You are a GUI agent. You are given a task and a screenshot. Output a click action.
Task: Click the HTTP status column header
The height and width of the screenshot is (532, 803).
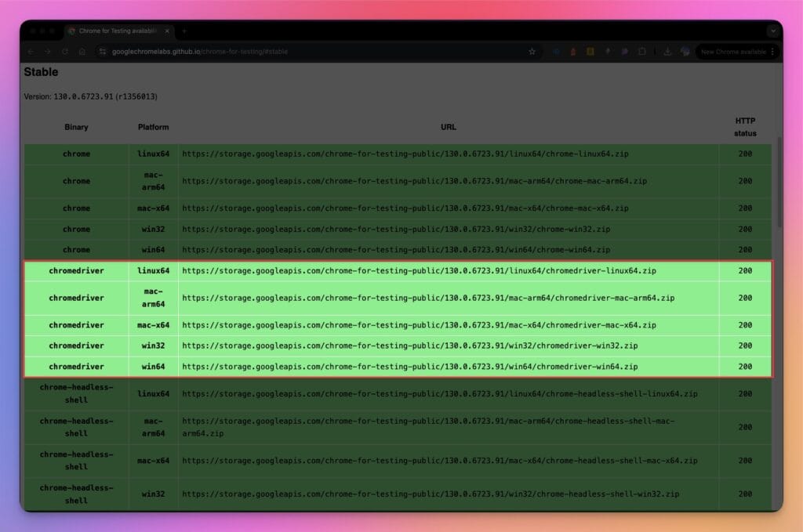745,127
